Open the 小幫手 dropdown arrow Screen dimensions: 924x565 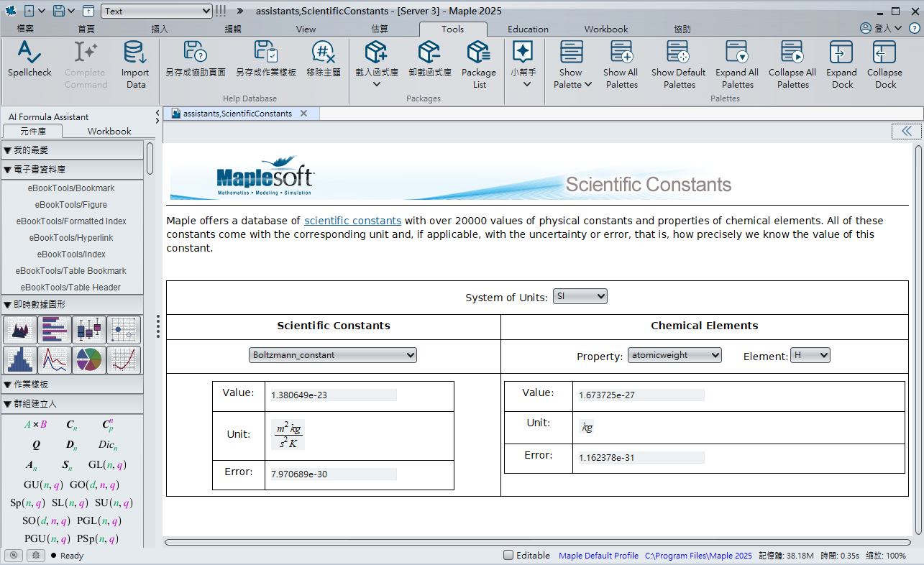coord(527,84)
